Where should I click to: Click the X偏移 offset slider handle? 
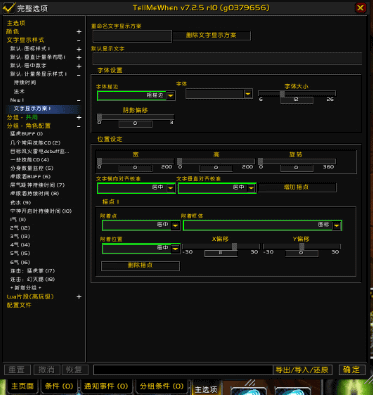(234, 246)
